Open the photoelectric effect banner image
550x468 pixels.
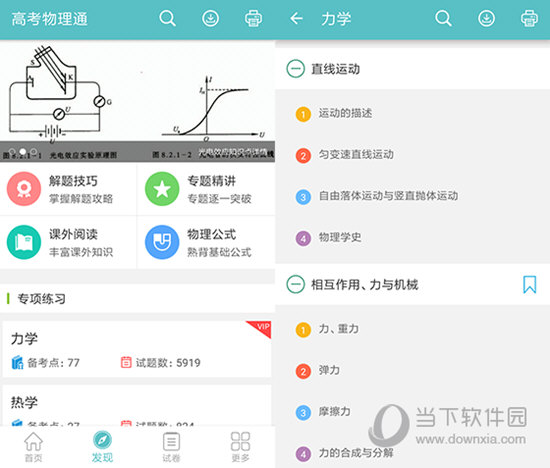point(137,101)
